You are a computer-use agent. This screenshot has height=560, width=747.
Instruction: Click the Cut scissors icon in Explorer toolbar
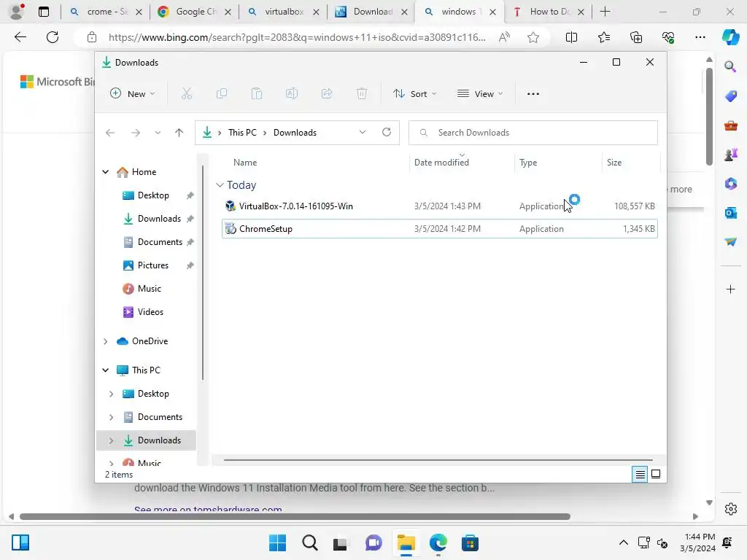[x=186, y=94]
